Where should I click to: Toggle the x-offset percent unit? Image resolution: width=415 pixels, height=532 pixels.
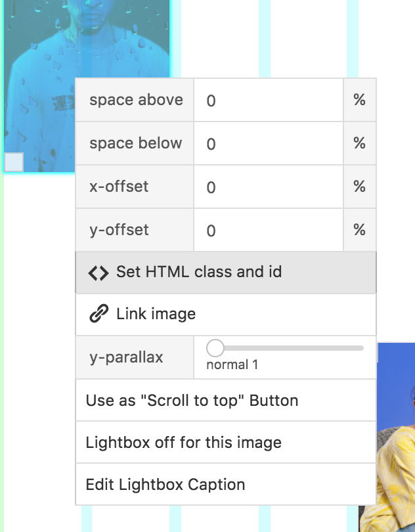point(359,187)
